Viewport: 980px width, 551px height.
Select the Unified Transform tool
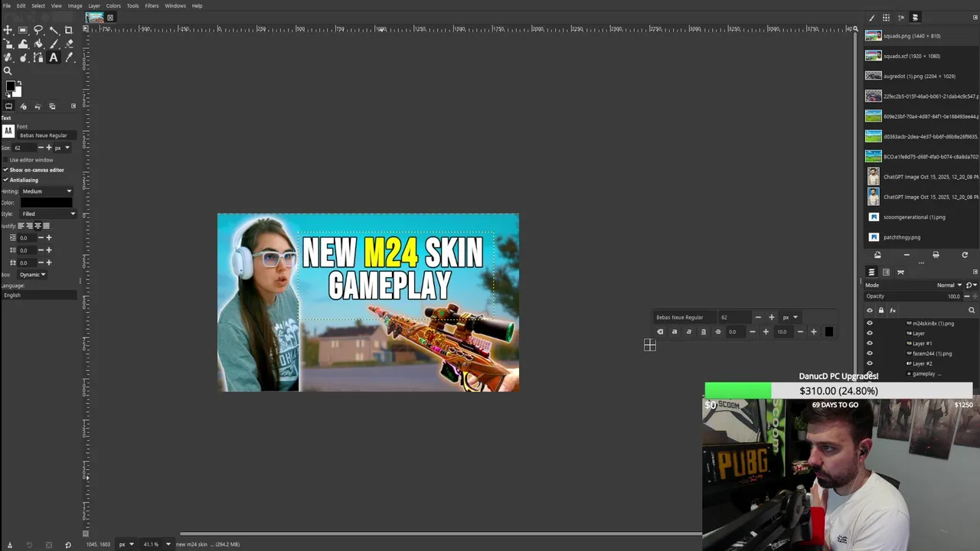click(x=8, y=44)
